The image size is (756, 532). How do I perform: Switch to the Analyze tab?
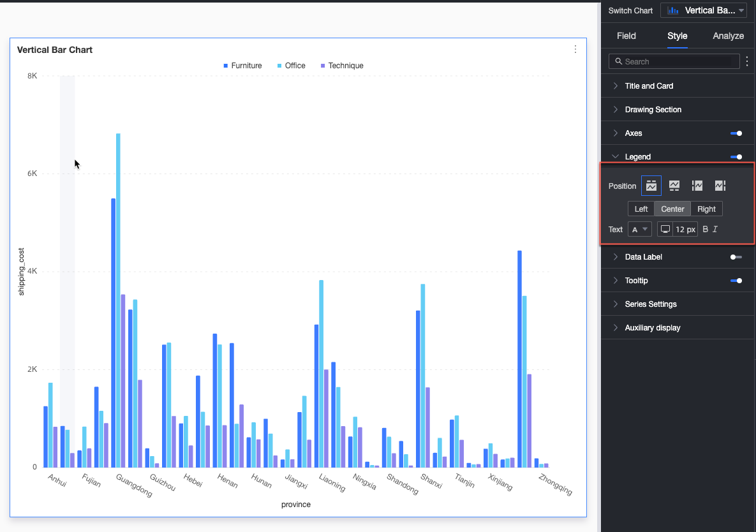pyautogui.click(x=728, y=36)
